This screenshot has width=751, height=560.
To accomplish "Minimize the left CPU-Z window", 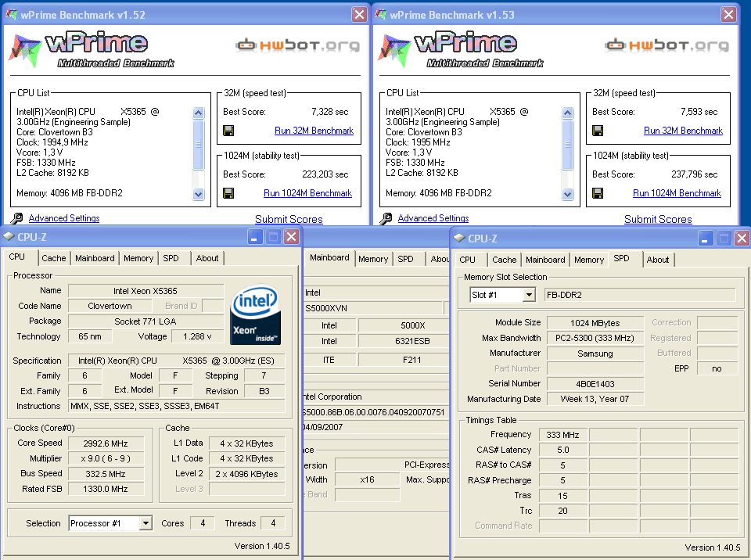I will tap(255, 237).
